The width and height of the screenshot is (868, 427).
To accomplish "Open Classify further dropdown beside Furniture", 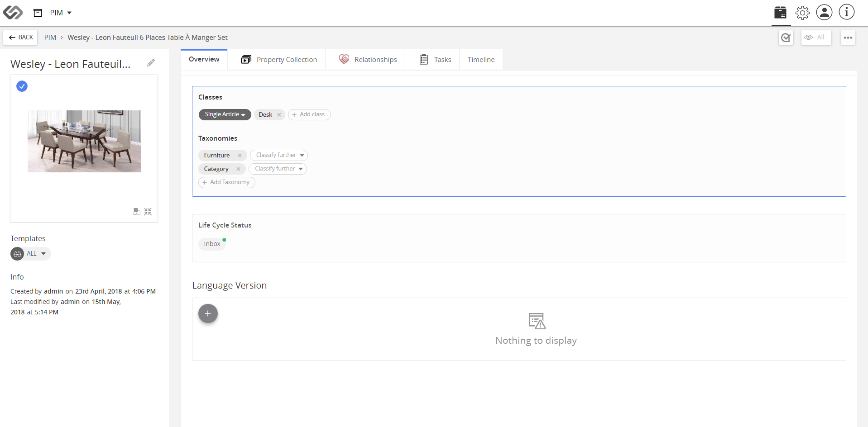I will [279, 155].
